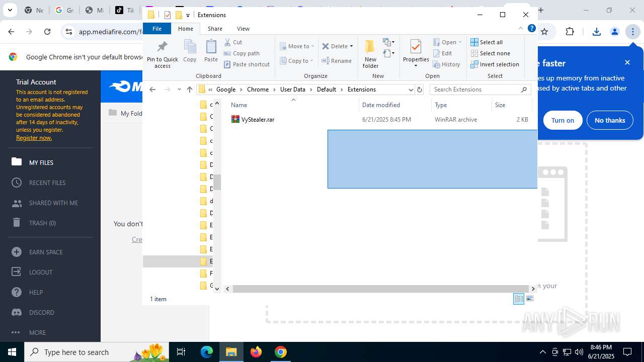
Task: Click the Copy ribbon icon
Action: [190, 51]
